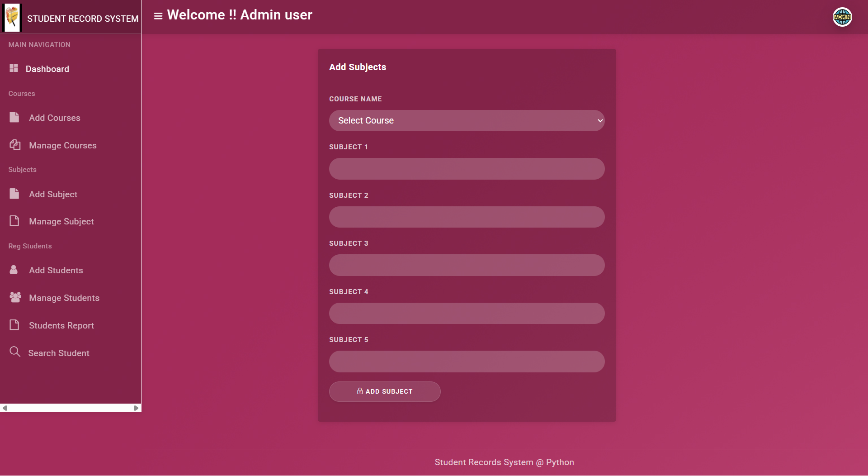868x476 pixels.
Task: Open the Select Course dropdown
Action: pyautogui.click(x=467, y=120)
